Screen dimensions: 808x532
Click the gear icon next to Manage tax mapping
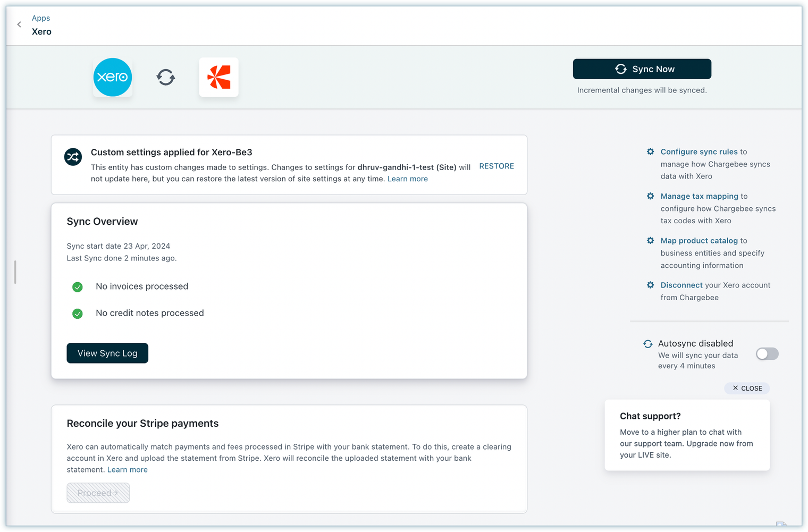point(650,196)
